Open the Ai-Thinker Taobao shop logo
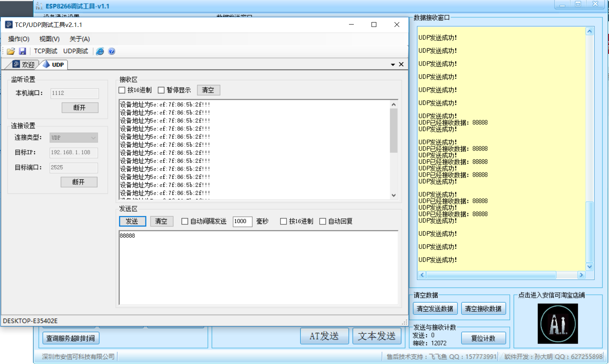This screenshot has width=609, height=364. click(x=558, y=323)
